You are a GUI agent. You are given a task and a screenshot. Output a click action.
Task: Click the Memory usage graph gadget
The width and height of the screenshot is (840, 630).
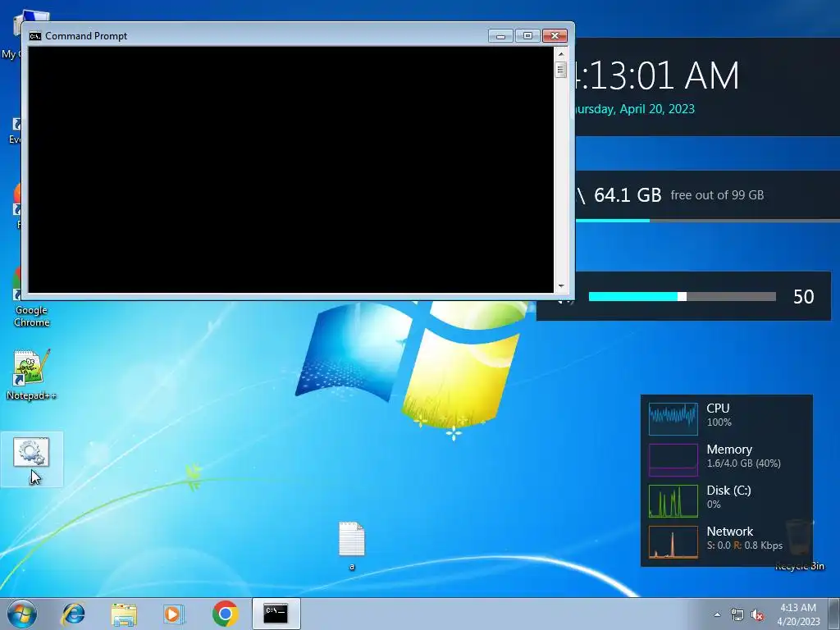(673, 459)
